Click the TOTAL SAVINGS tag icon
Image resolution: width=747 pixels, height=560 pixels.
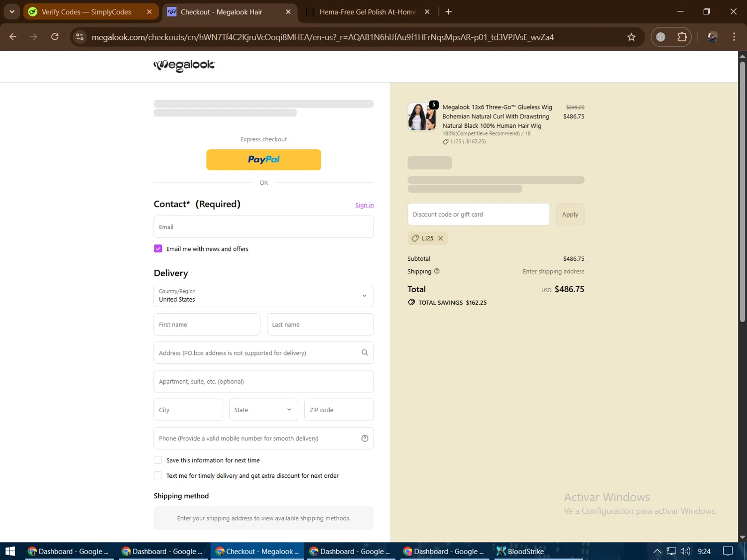pyautogui.click(x=411, y=303)
